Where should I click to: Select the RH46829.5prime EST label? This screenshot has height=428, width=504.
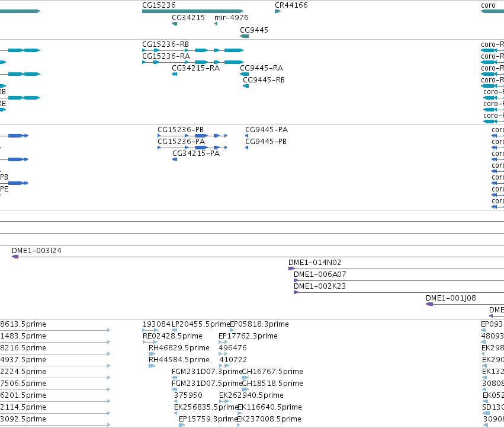(179, 348)
